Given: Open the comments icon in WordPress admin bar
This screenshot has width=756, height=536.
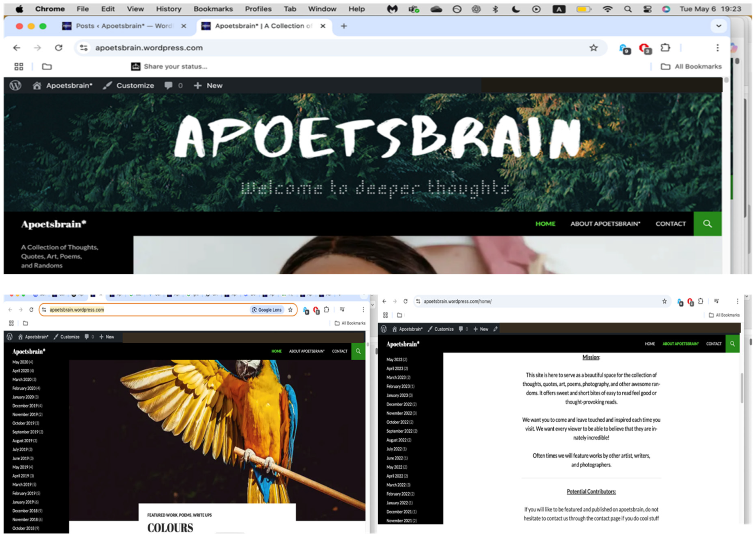Looking at the screenshot, I should click(169, 85).
